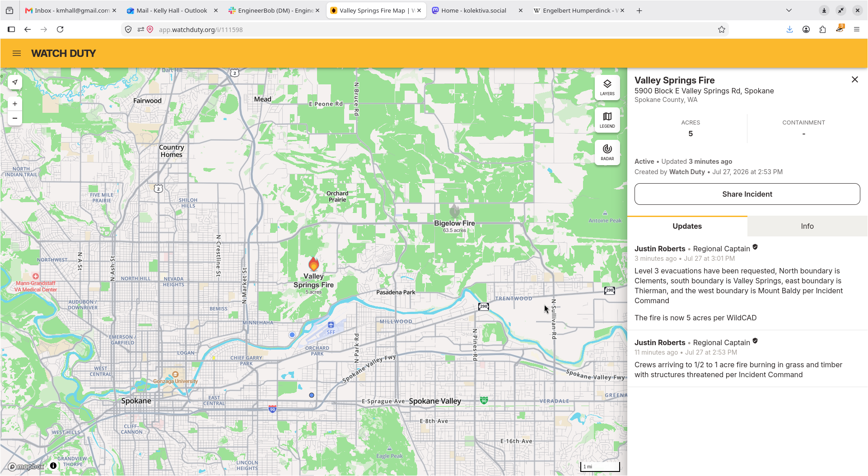
Task: Open the browser extensions menu
Action: click(822, 29)
